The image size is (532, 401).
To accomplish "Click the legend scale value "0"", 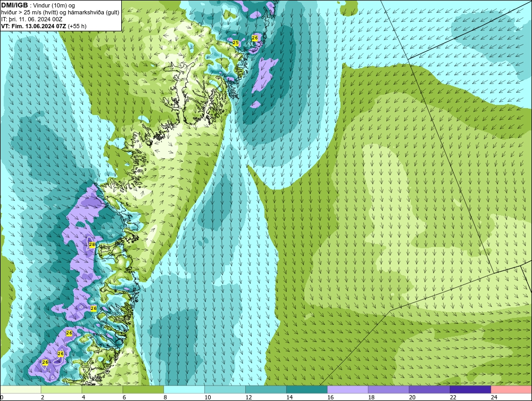I will click(x=2, y=397).
